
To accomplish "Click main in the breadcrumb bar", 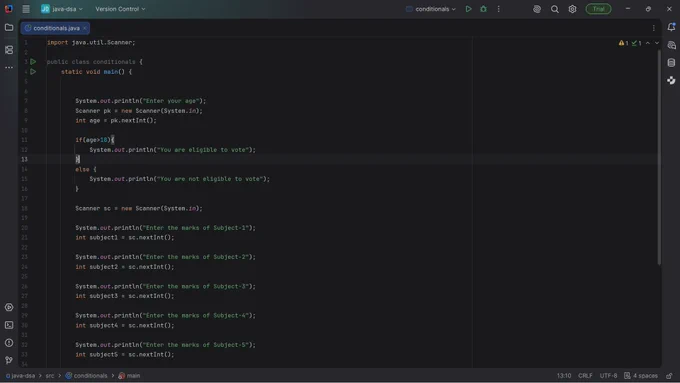I will coord(129,376).
